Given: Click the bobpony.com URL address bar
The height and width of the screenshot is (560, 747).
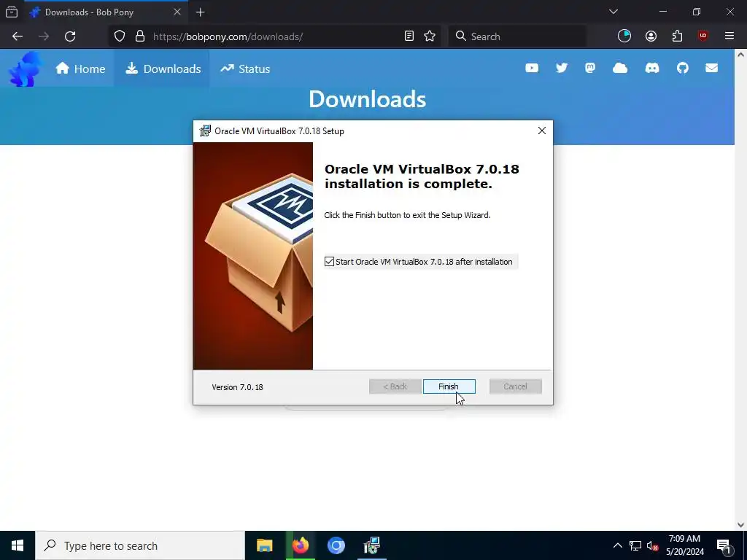Looking at the screenshot, I should (x=274, y=36).
